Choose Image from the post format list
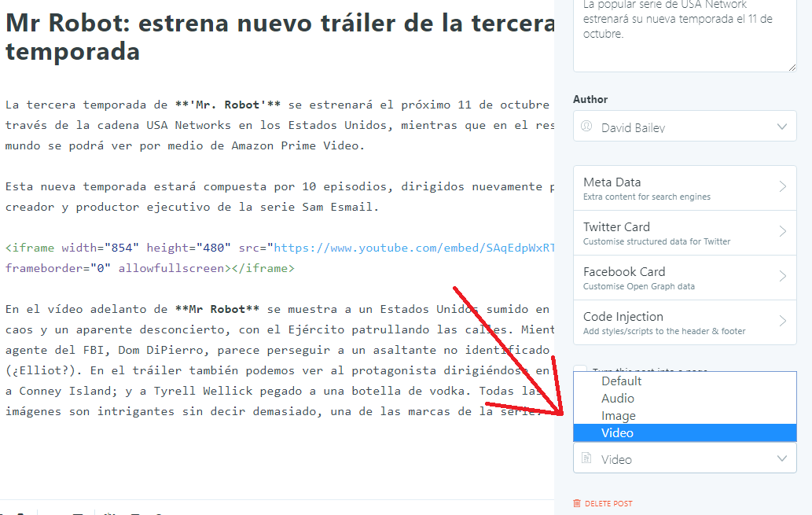812x515 pixels. (x=685, y=415)
